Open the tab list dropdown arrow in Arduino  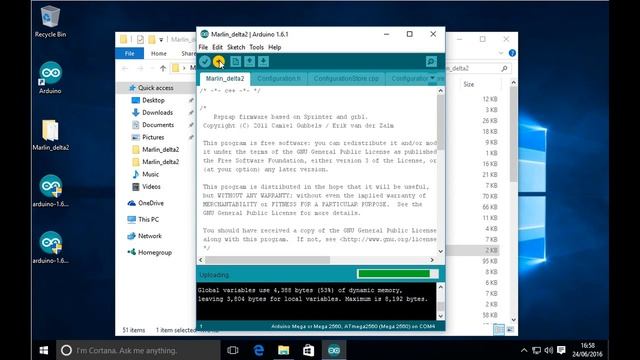(433, 78)
